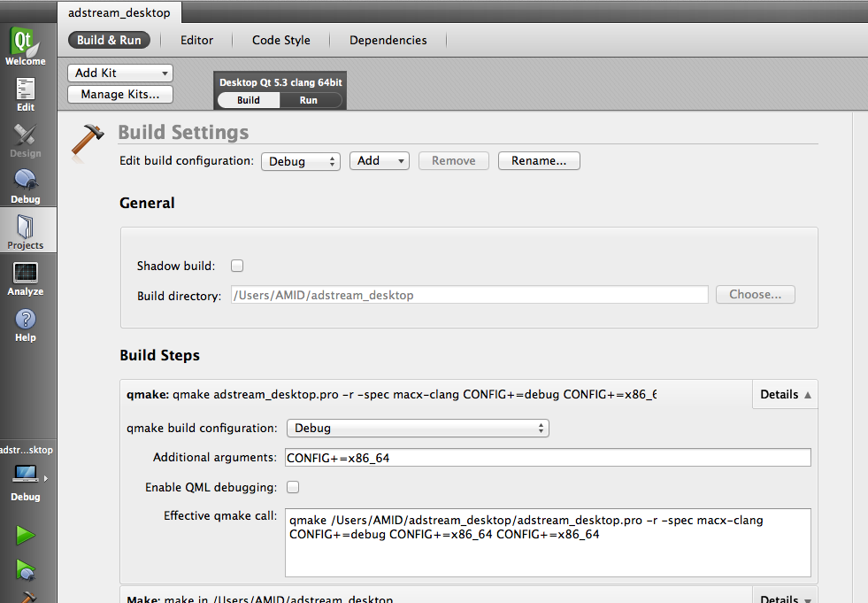Click the Manage Kits... button
This screenshot has width=868, height=603.
point(120,94)
